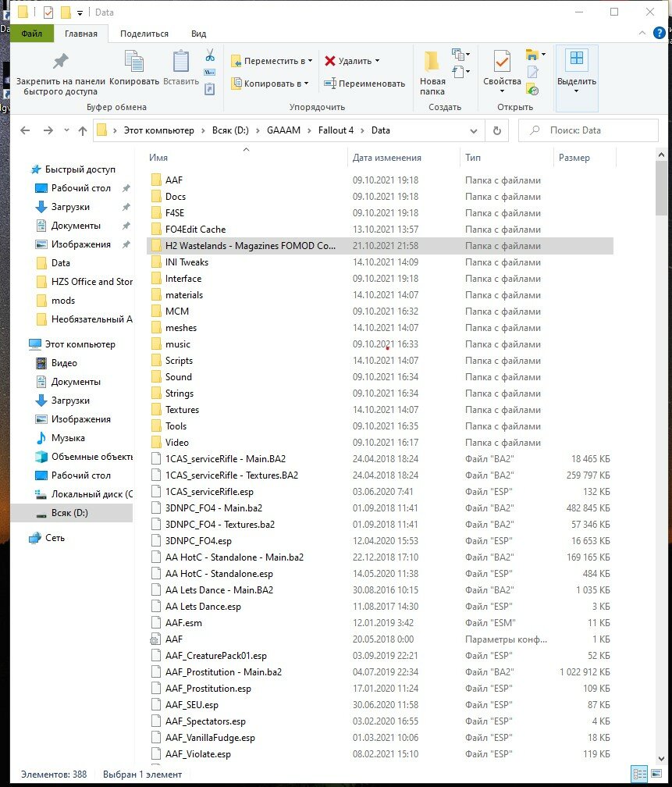Open the address bar history dropdown
The image size is (672, 787).
point(474,130)
